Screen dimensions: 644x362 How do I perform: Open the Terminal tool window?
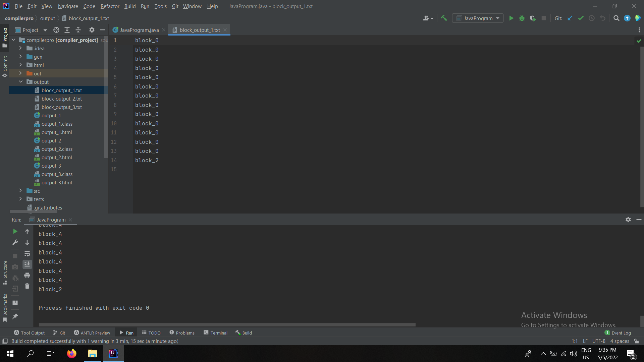215,333
